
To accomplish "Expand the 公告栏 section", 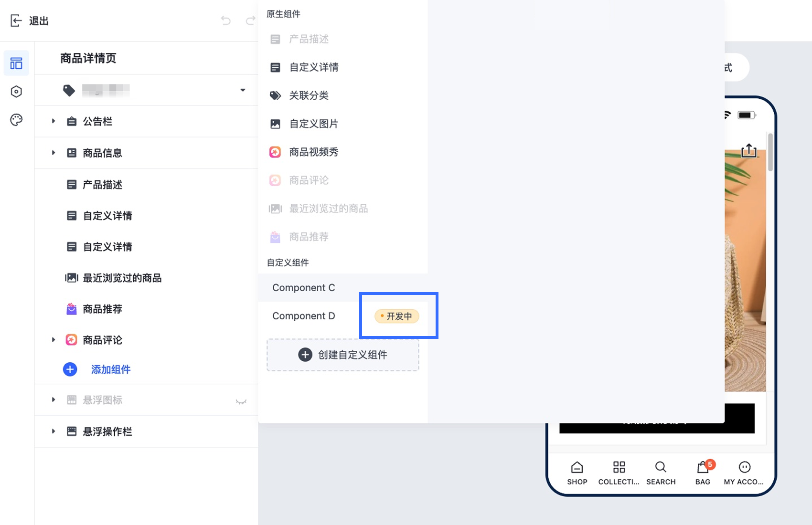I will click(x=53, y=121).
